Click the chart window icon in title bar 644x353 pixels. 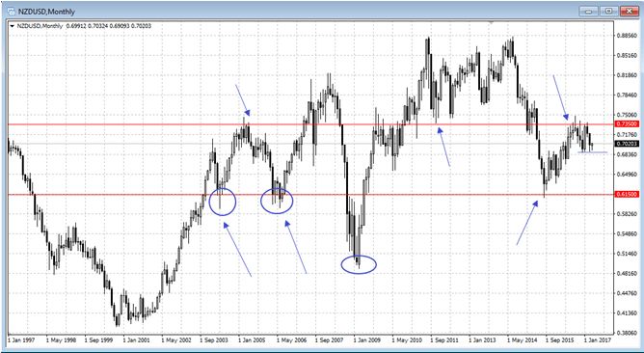[x=12, y=12]
